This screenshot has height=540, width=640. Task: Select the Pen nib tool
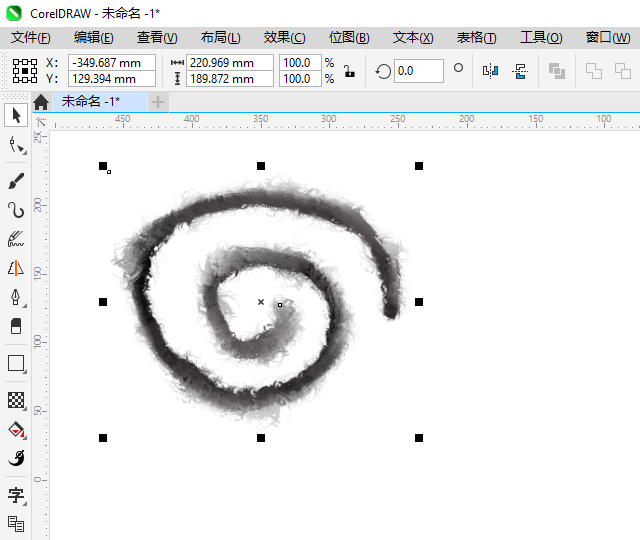16,297
